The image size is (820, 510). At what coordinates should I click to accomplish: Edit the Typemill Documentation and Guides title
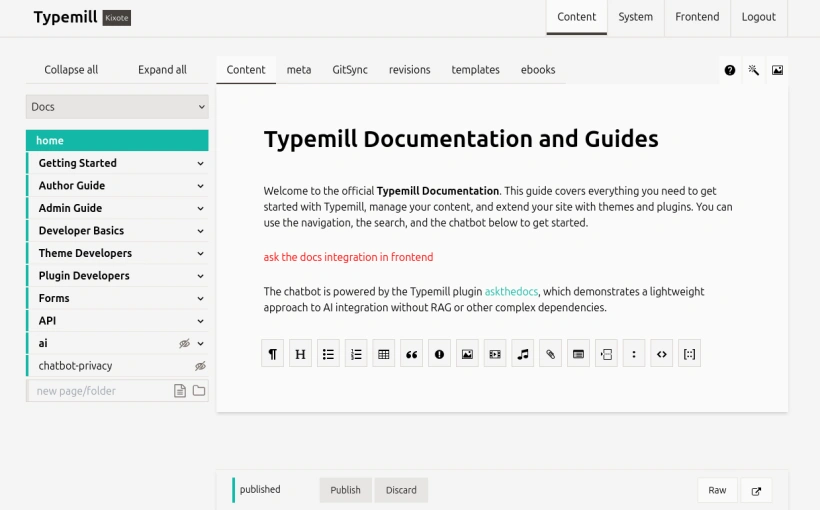click(x=461, y=139)
